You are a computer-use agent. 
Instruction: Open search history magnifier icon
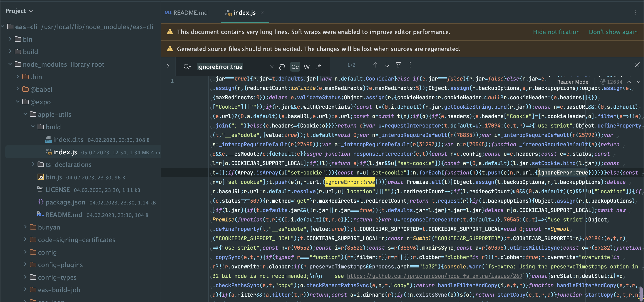pyautogui.click(x=187, y=67)
